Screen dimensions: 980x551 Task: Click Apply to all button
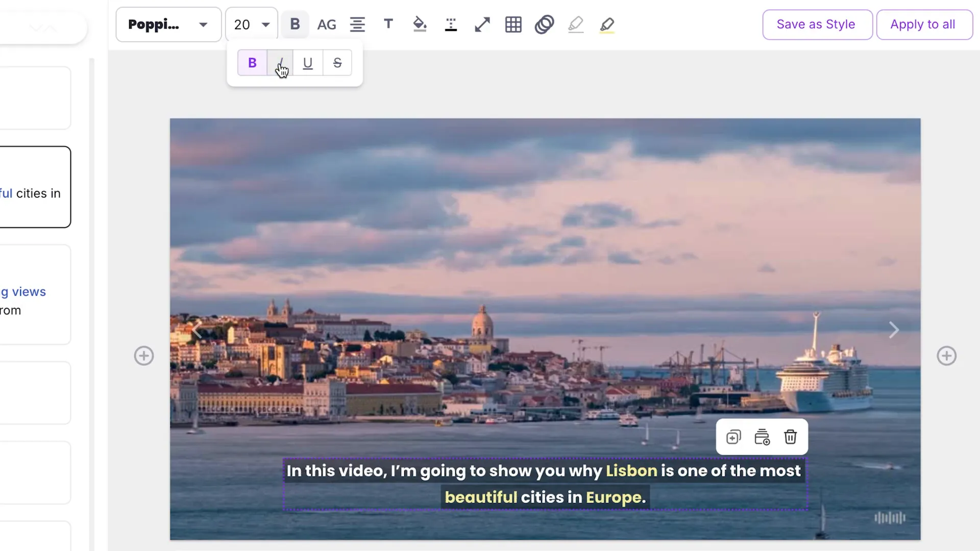924,24
